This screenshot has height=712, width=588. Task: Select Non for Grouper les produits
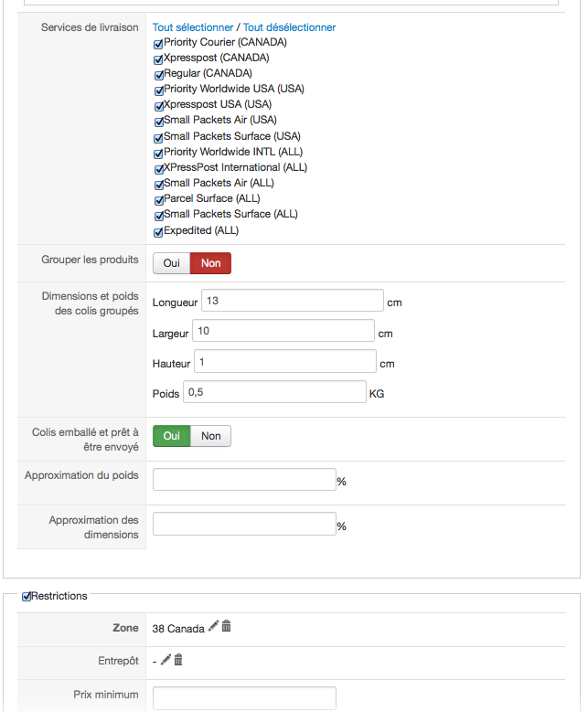pyautogui.click(x=211, y=263)
